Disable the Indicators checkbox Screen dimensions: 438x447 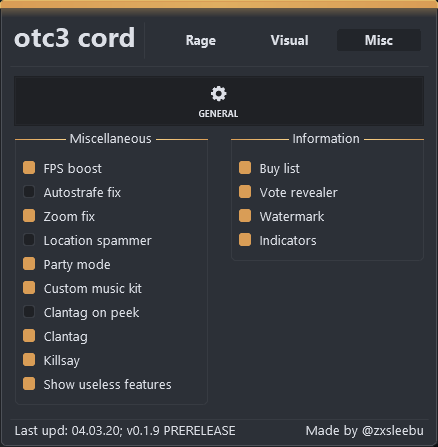tap(245, 240)
